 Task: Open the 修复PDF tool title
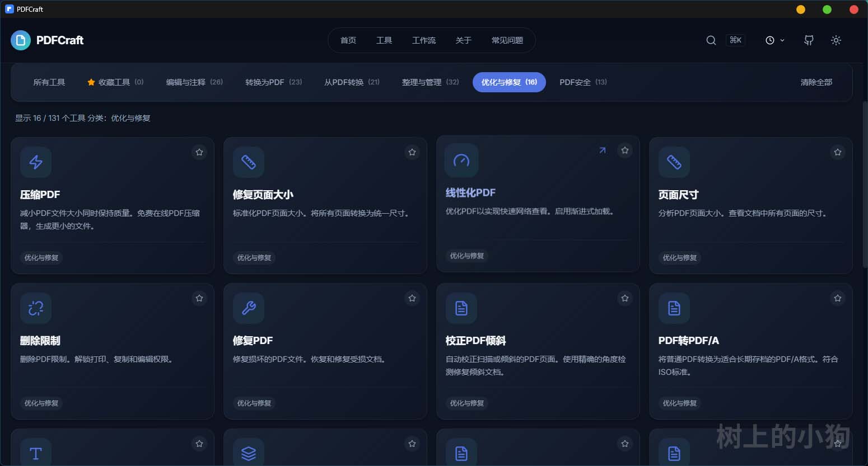click(253, 341)
